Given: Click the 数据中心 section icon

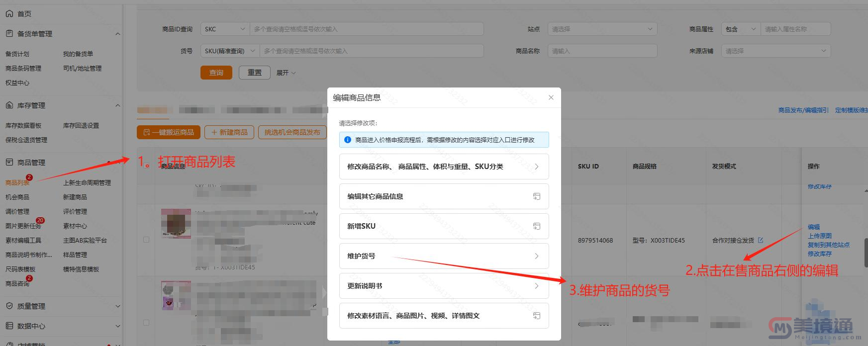Looking at the screenshot, I should tap(9, 326).
